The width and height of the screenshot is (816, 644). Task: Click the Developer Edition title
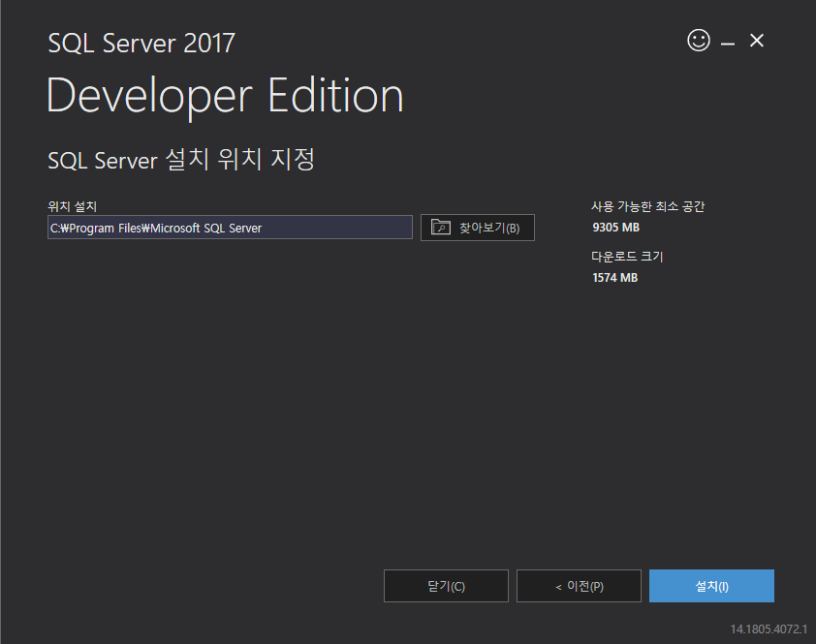pos(225,96)
